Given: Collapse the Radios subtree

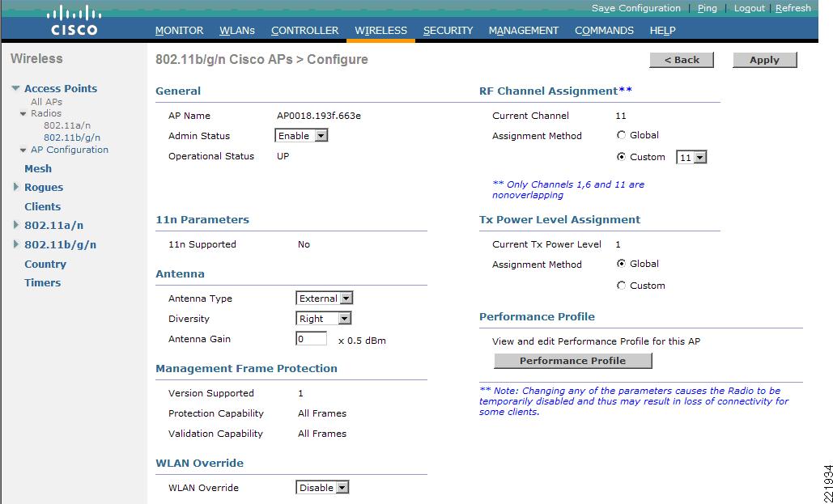Looking at the screenshot, I should [x=23, y=113].
